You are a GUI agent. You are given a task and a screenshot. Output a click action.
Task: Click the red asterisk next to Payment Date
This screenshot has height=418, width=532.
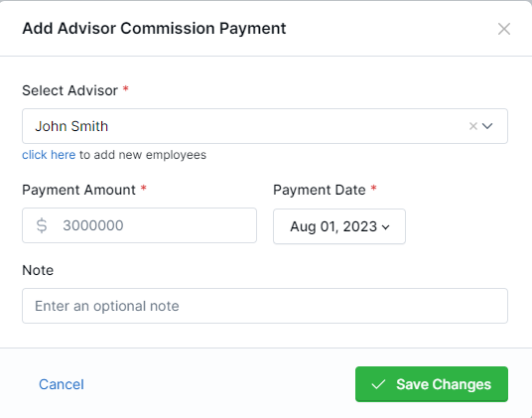[x=373, y=188]
